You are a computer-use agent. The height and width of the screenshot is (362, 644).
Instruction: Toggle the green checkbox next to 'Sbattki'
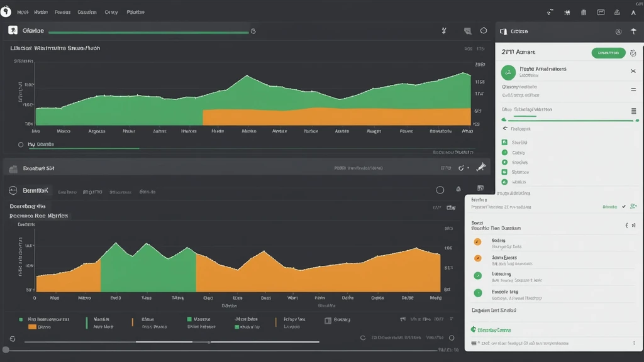point(504,143)
